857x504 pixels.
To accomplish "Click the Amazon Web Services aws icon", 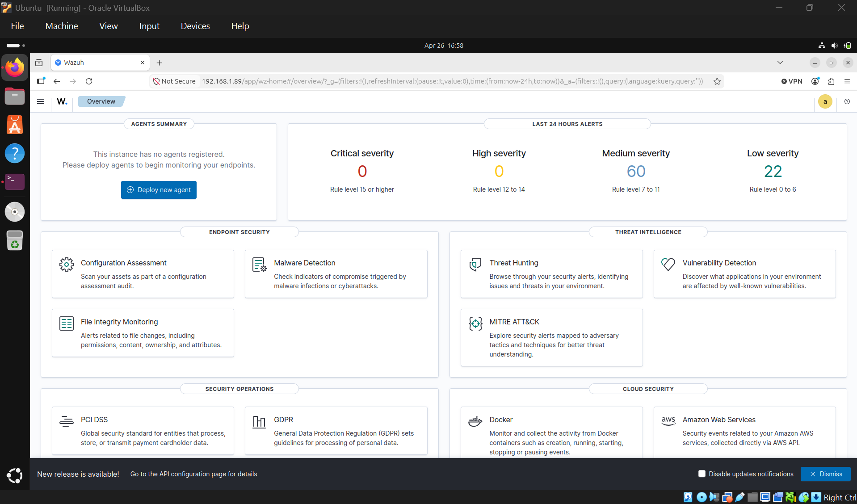I will click(668, 420).
